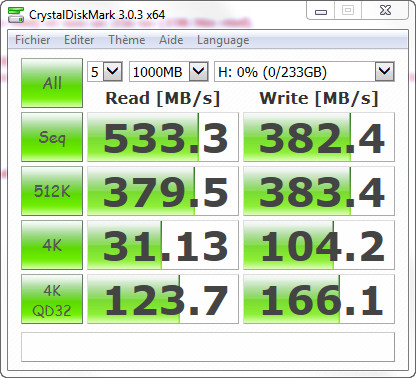
Task: Open the Aide menu
Action: click(171, 40)
